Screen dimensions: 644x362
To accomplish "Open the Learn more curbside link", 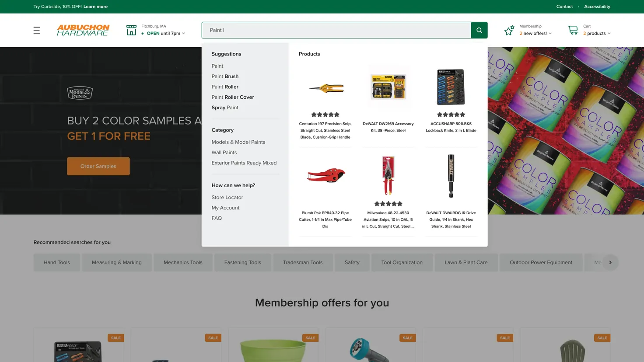I will (x=95, y=7).
